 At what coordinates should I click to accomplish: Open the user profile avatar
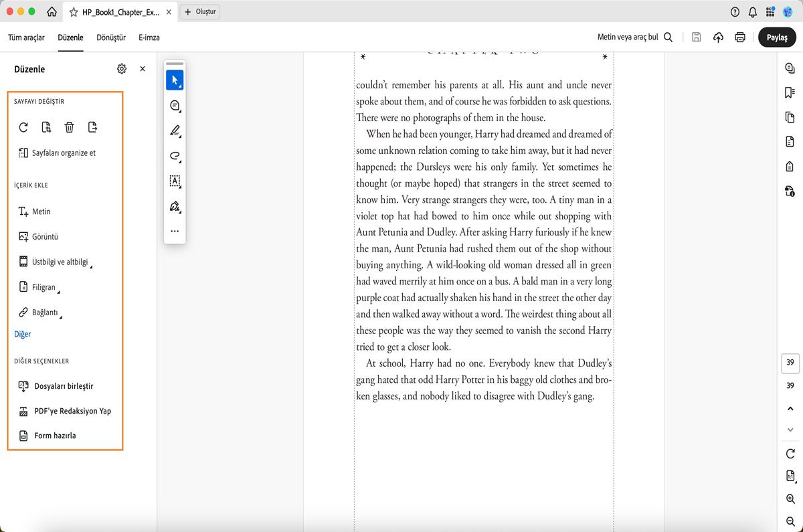788,12
